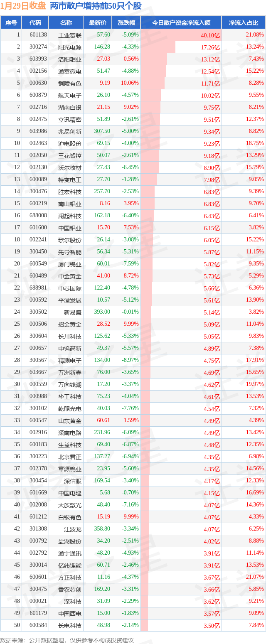266x644 pixels.
Task: Click the 涨跌幅 column header
Action: (x=126, y=23)
